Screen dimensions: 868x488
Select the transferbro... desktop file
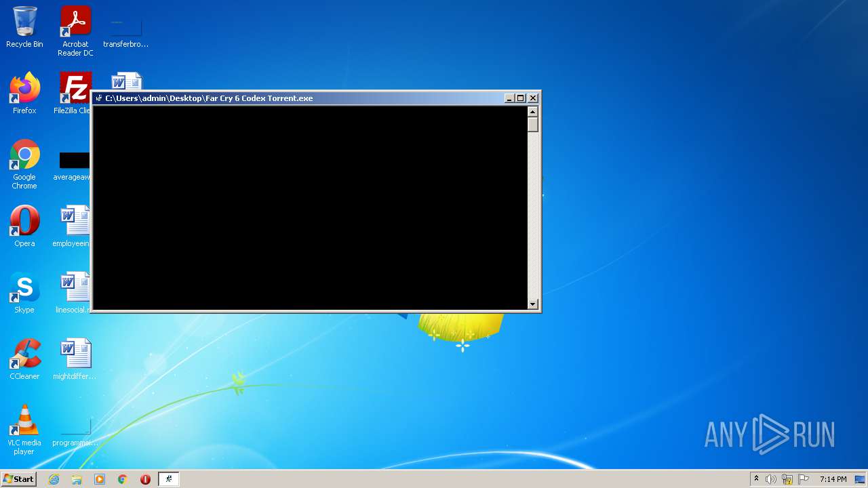[125, 30]
